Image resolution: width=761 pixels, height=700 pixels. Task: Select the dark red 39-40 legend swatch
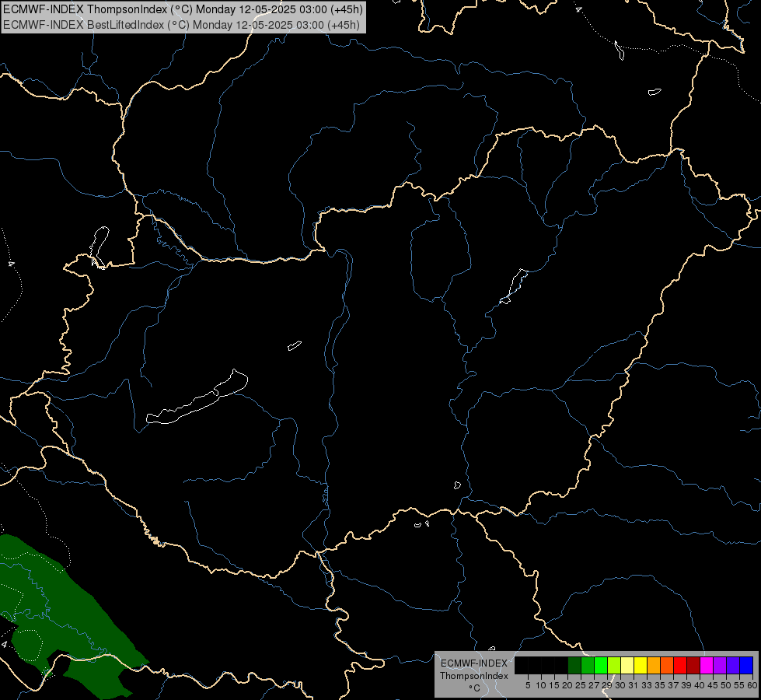click(x=693, y=665)
